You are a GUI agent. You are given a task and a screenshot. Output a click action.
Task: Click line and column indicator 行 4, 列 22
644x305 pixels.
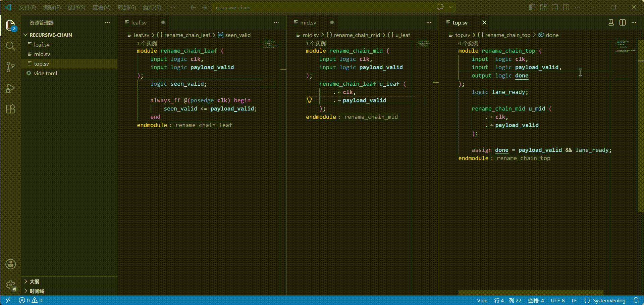tap(507, 300)
